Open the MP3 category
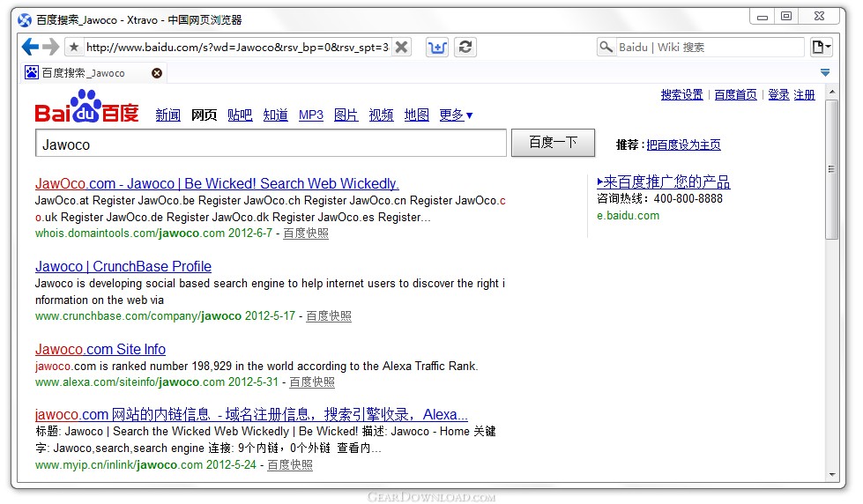The image size is (863, 504). (x=311, y=115)
